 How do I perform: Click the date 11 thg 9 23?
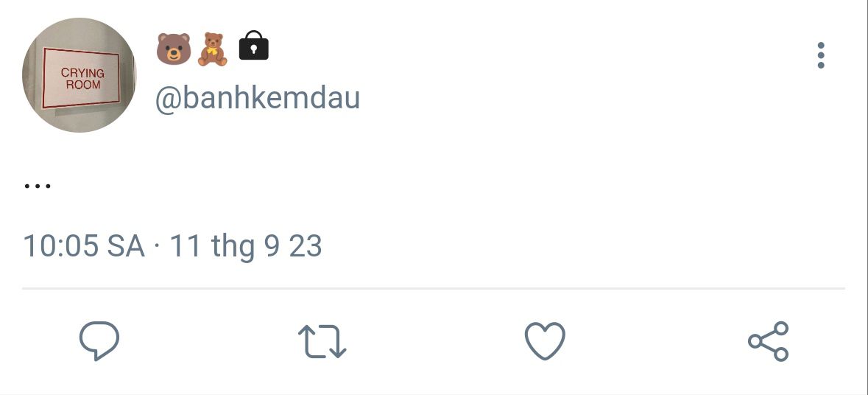pos(245,246)
